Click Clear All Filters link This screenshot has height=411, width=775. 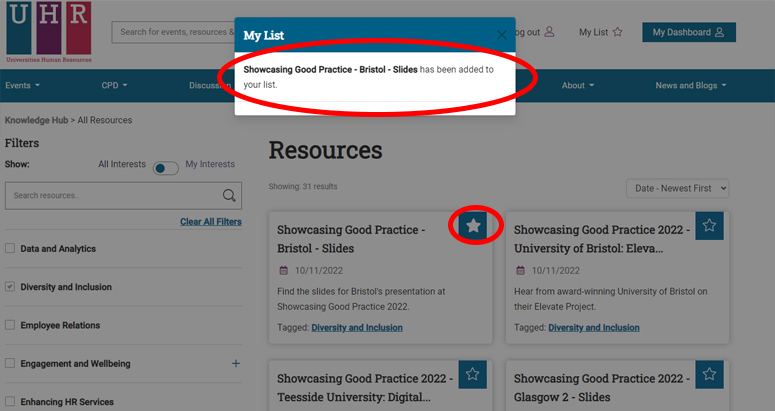tap(211, 222)
